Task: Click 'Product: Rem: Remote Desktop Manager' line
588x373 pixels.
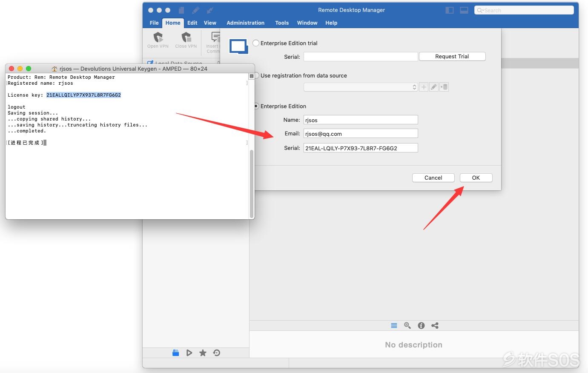Action: tap(61, 77)
